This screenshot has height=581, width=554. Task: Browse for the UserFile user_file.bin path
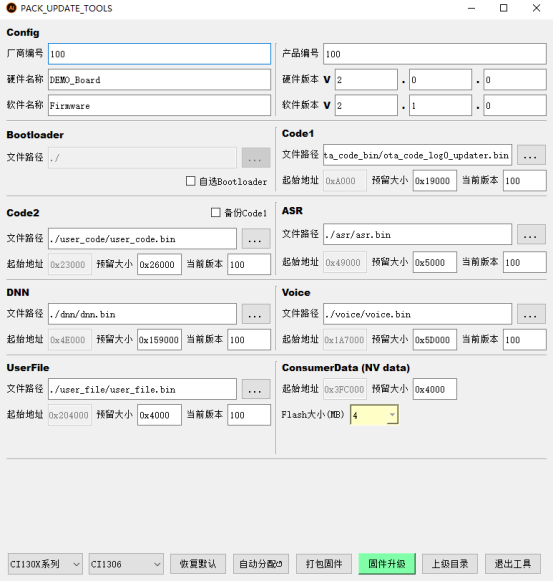coord(256,389)
